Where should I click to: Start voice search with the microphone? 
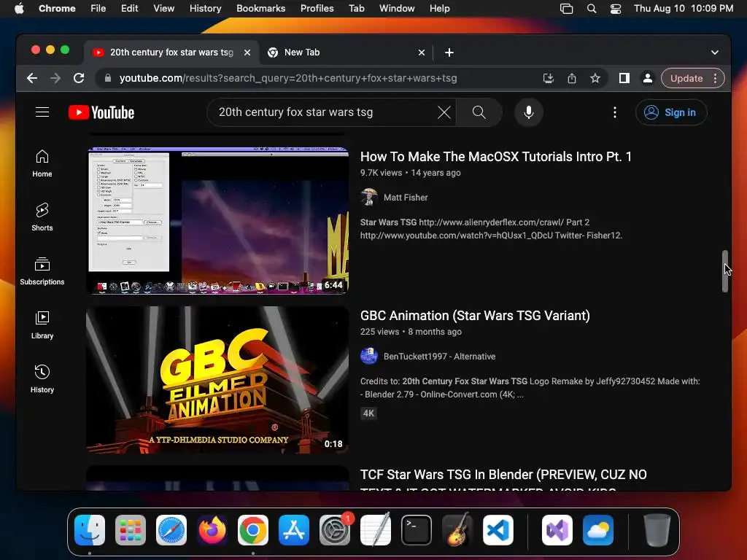(x=528, y=112)
